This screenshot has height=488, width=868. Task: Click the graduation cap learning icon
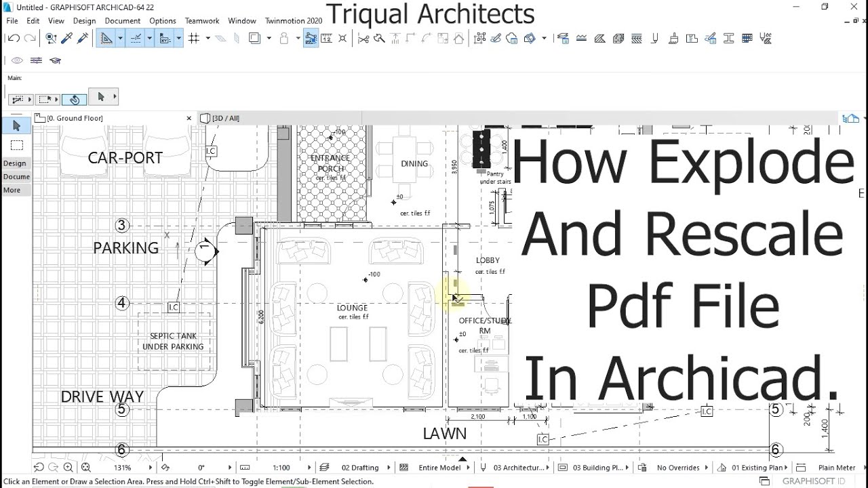tap(55, 60)
